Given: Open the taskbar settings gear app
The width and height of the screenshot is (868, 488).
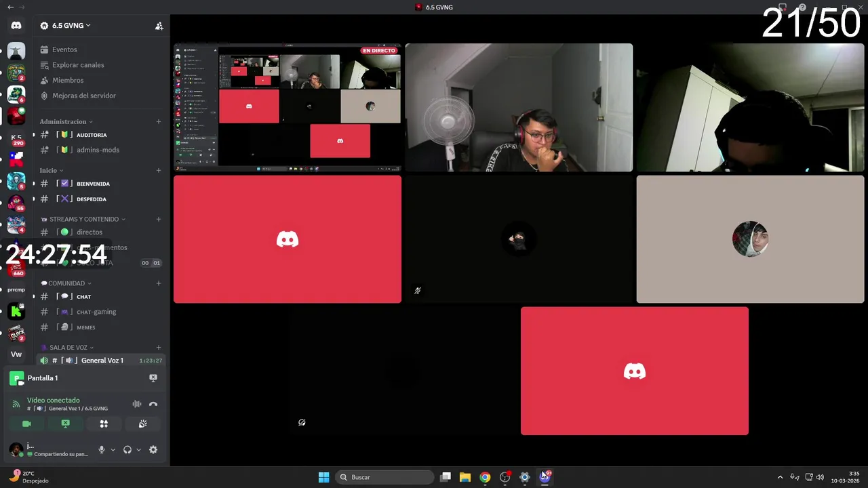Looking at the screenshot, I should point(524,477).
